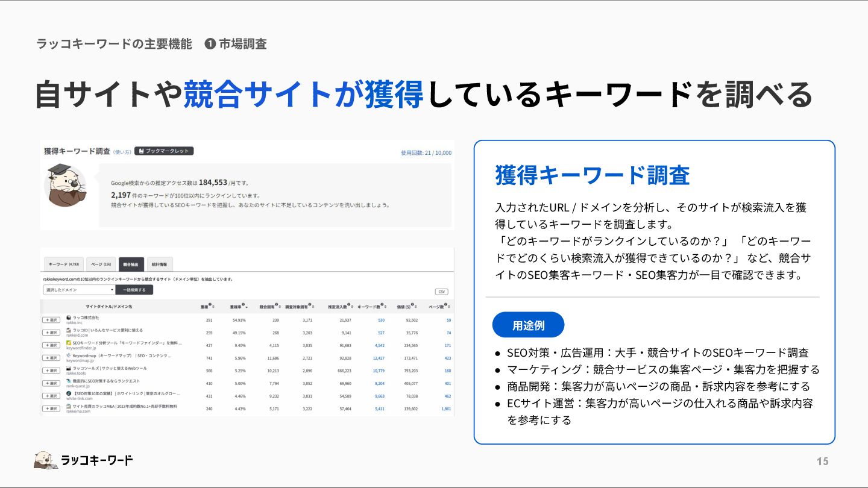Image resolution: width=868 pixels, height=488 pixels.
Task: Click the 793,203 value cell
Action: [411, 371]
